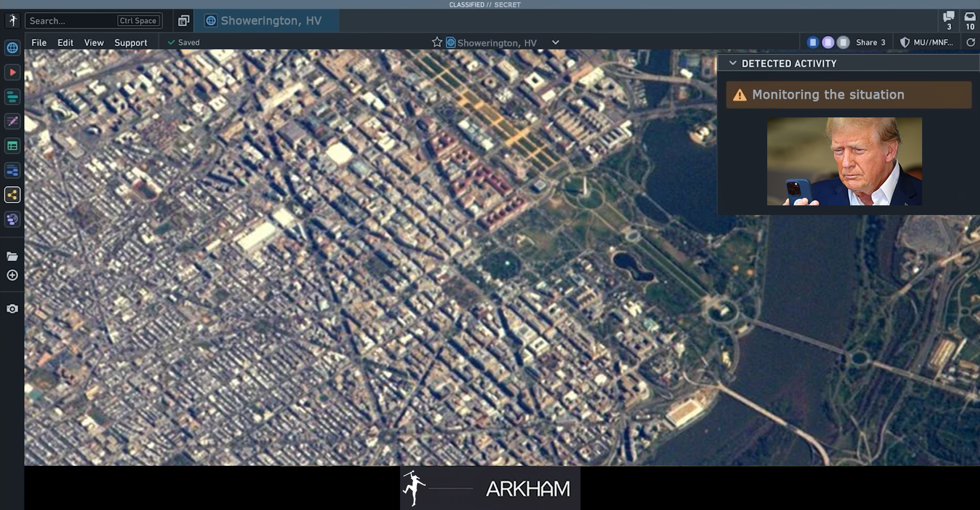Take a snapshot with the camera icon
Screen dimensions: 980x510
click(12, 309)
